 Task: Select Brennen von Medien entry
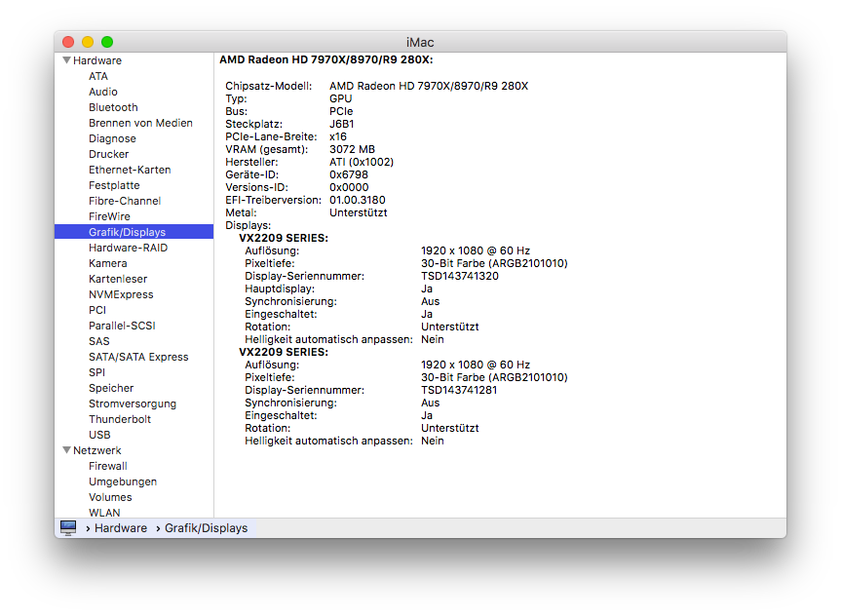click(x=140, y=123)
